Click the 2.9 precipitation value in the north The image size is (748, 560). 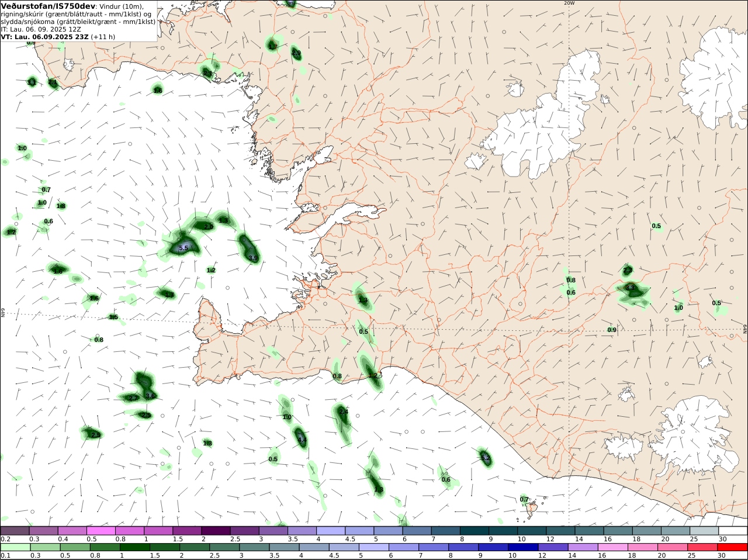pos(296,53)
